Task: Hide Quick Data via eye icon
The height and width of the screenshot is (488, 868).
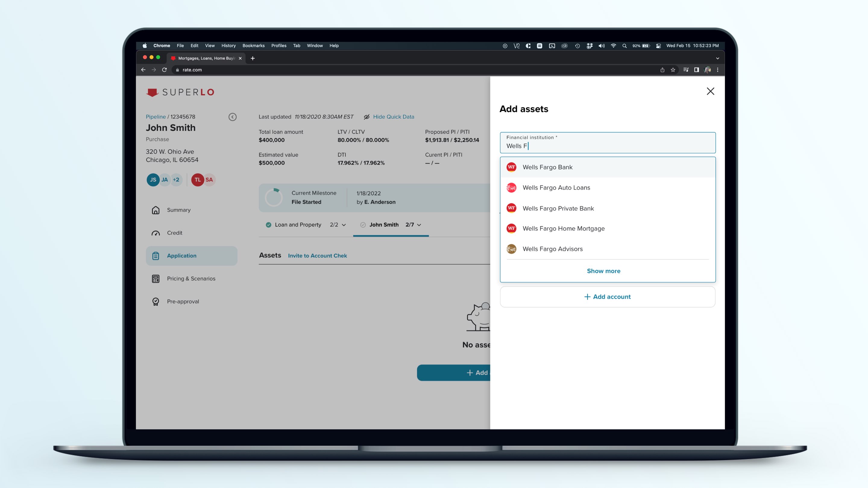Action: [366, 117]
